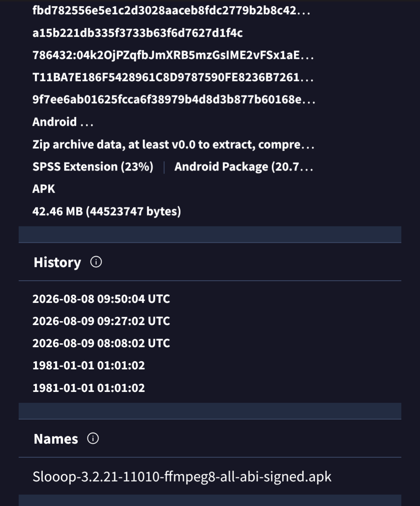Screen dimensions: 420x506
Task: Click the T11BA7E186F TLSH value
Action: pyautogui.click(x=173, y=77)
